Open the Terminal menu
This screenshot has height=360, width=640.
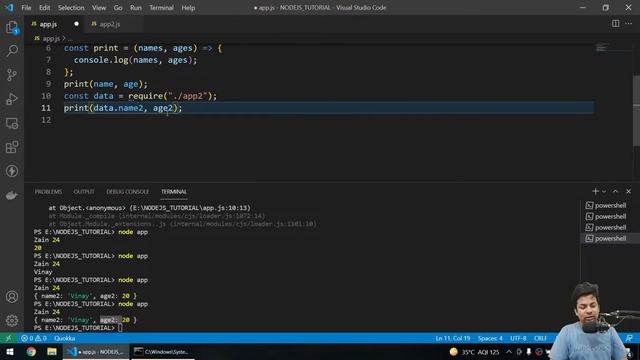(x=161, y=8)
